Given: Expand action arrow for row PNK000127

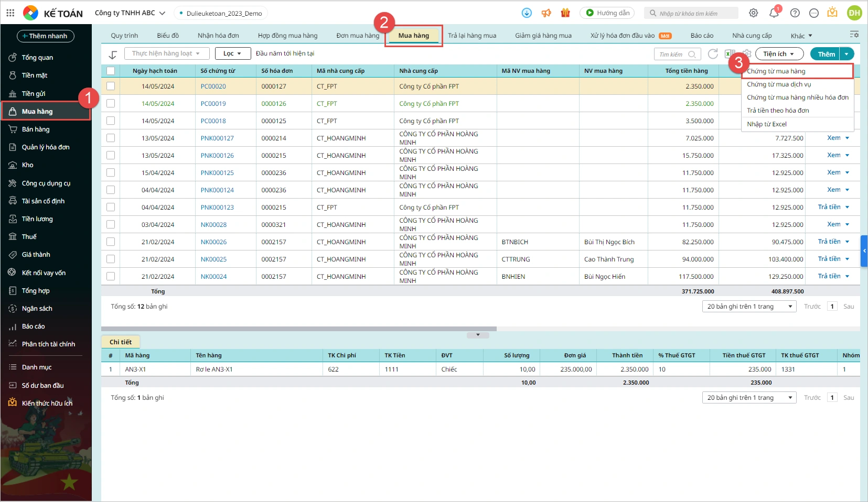Looking at the screenshot, I should [x=848, y=138].
